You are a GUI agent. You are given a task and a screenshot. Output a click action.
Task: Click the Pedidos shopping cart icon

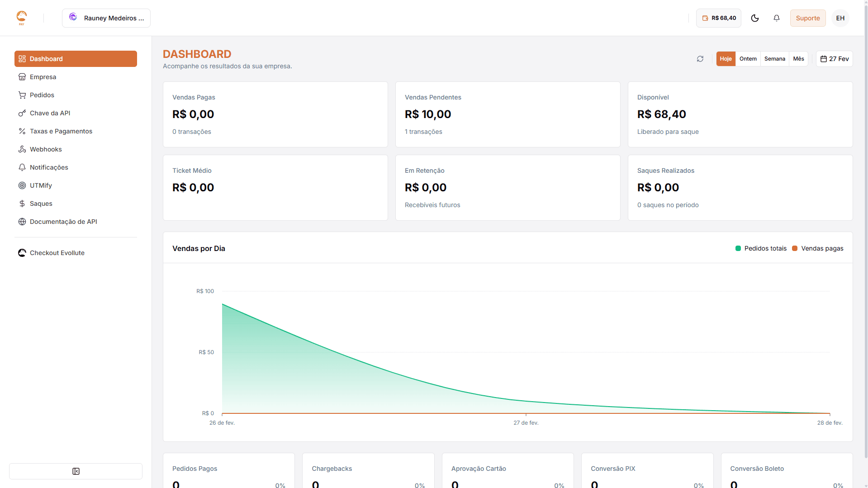pos(22,95)
